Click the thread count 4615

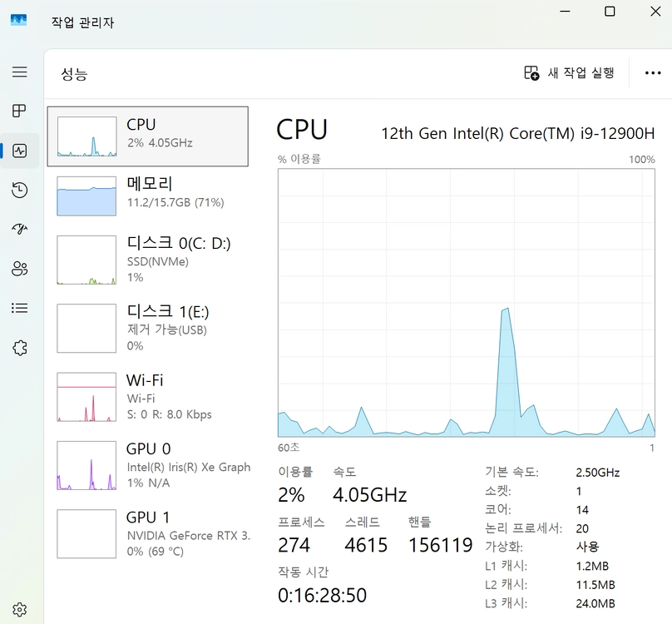click(x=366, y=545)
